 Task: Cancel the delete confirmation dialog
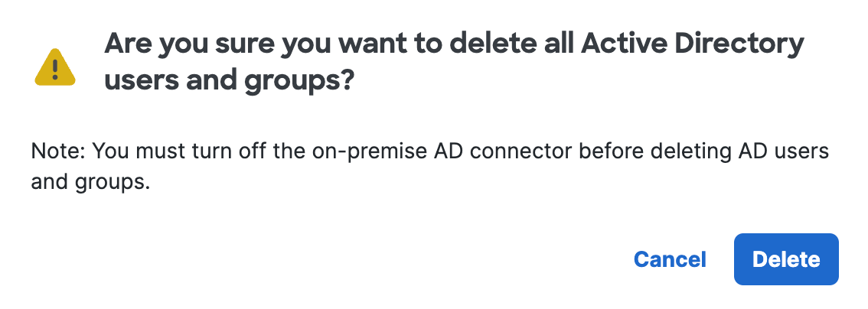(670, 259)
